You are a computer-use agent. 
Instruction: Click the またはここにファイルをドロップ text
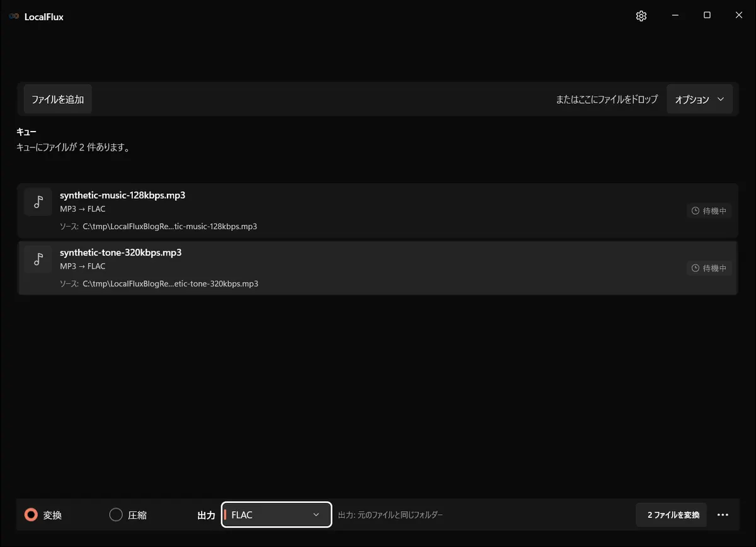click(x=607, y=99)
